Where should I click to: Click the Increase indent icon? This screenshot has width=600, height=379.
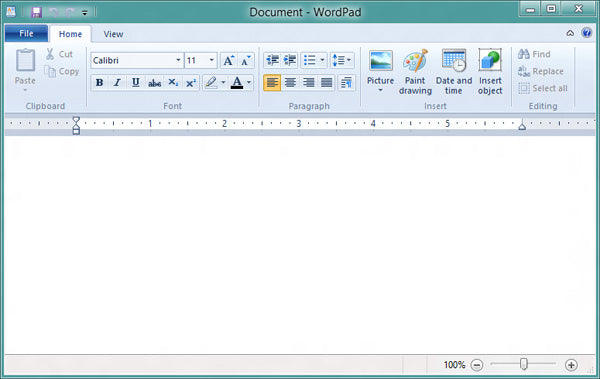[290, 60]
